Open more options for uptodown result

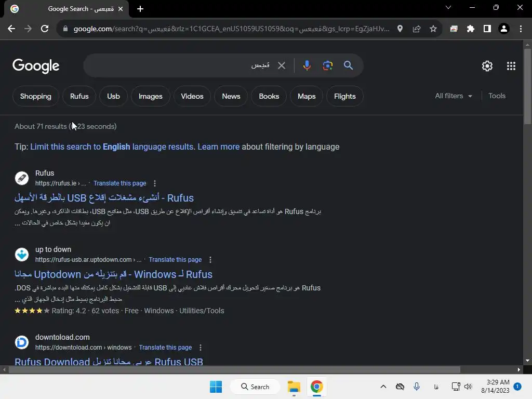pos(210,260)
